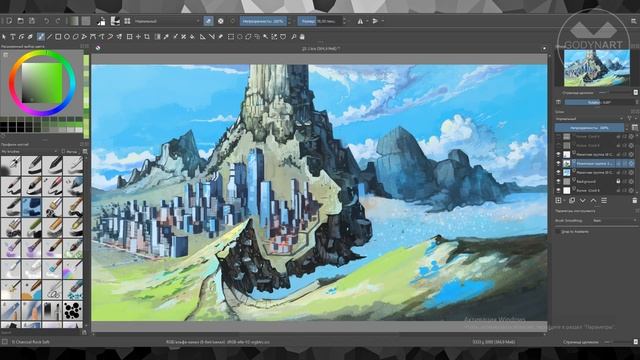Enable the Snap to Assistants checkbox
This screenshot has width=640, height=360.
pyautogui.click(x=558, y=231)
